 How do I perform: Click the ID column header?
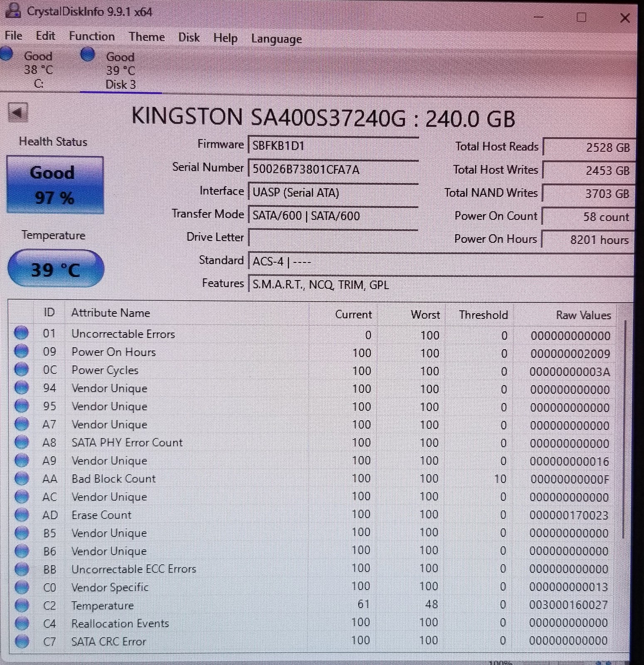[49, 312]
